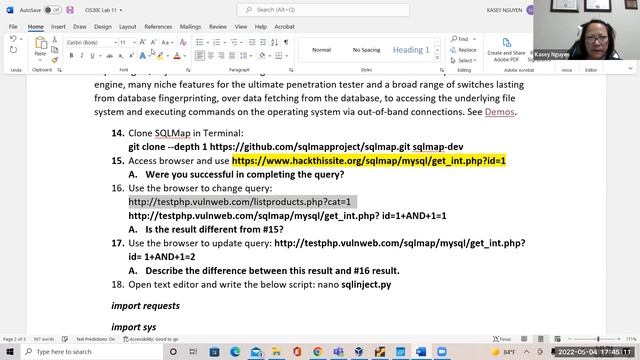
Task: Click the Find button
Action: 460,39
